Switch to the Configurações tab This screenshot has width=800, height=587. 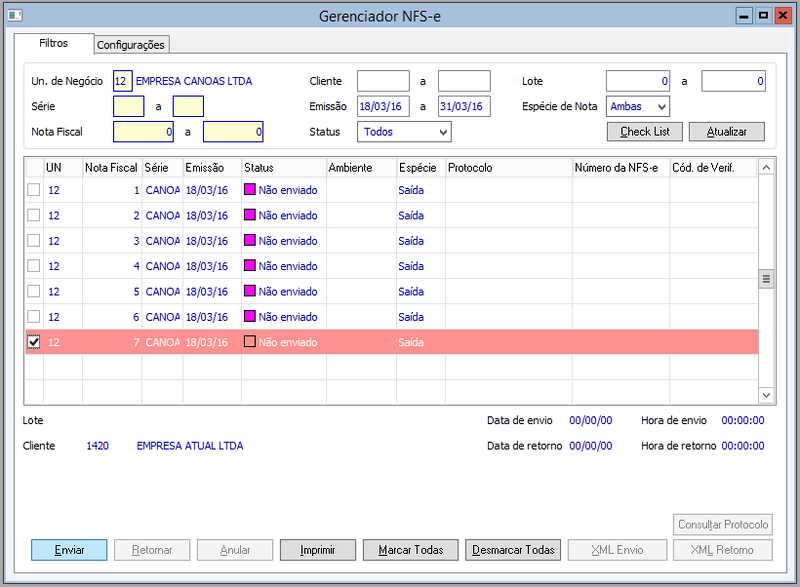(131, 45)
